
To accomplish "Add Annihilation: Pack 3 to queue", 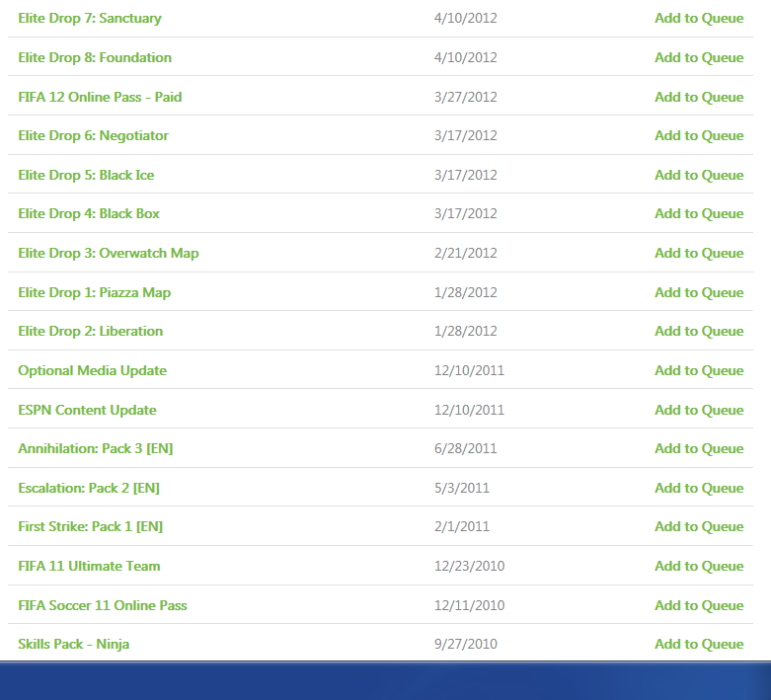I will pos(699,448).
